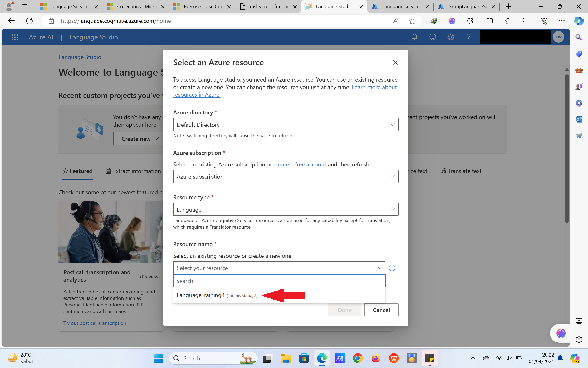
Task: Follow the create a free account link
Action: coord(300,164)
